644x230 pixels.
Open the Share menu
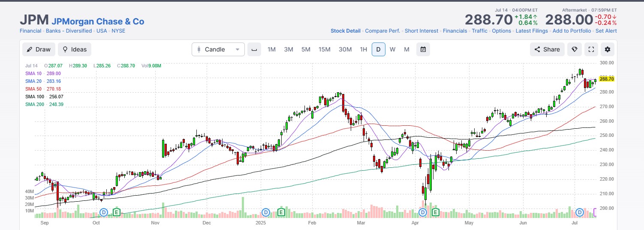pyautogui.click(x=547, y=49)
